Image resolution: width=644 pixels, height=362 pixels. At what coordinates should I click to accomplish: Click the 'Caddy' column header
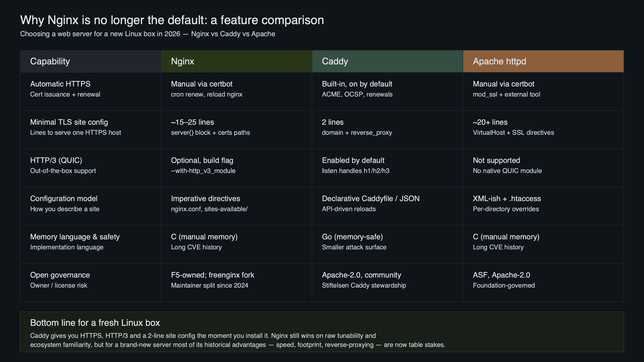(x=387, y=61)
